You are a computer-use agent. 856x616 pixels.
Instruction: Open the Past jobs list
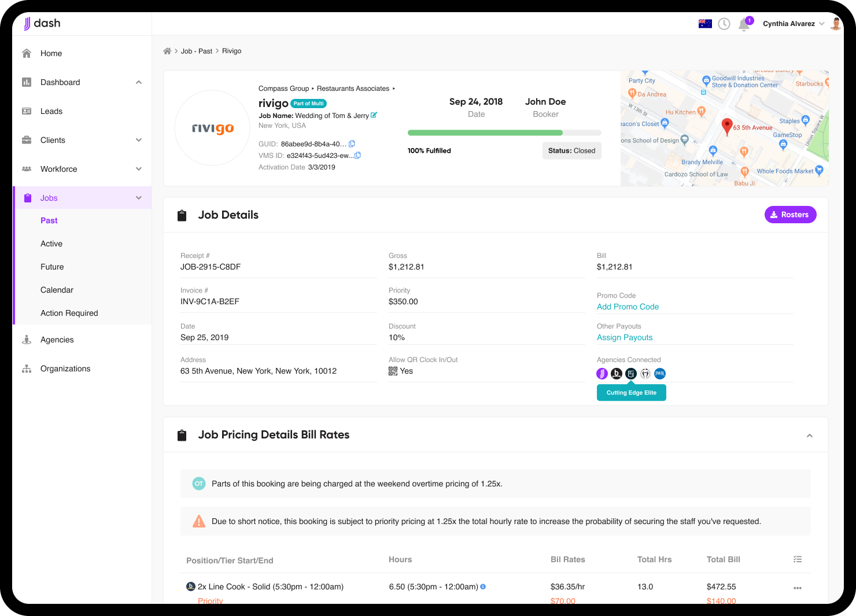pos(49,220)
